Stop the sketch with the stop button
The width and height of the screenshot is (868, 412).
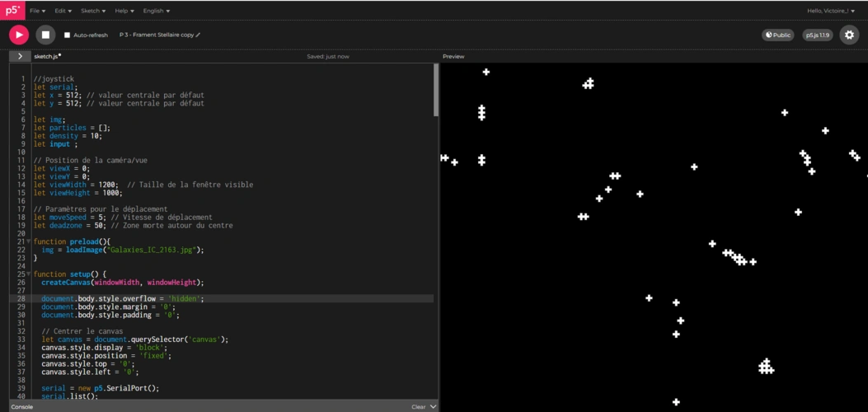46,35
